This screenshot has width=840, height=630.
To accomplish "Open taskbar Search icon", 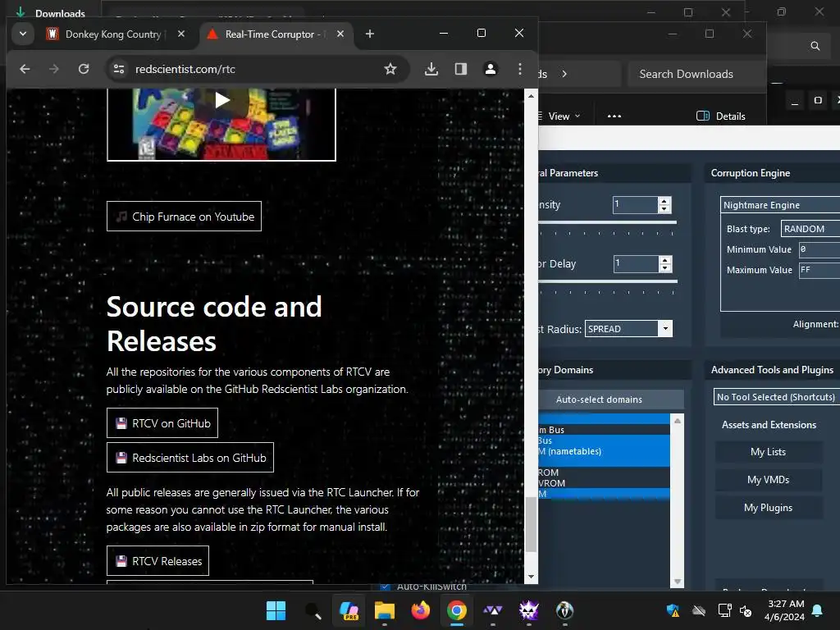I will coord(313,610).
